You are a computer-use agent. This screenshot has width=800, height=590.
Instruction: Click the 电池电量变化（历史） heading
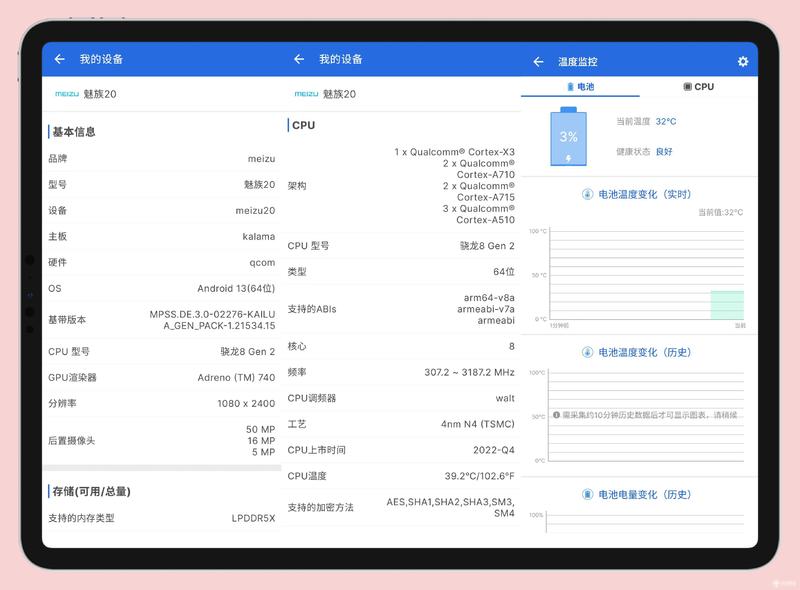[645, 494]
